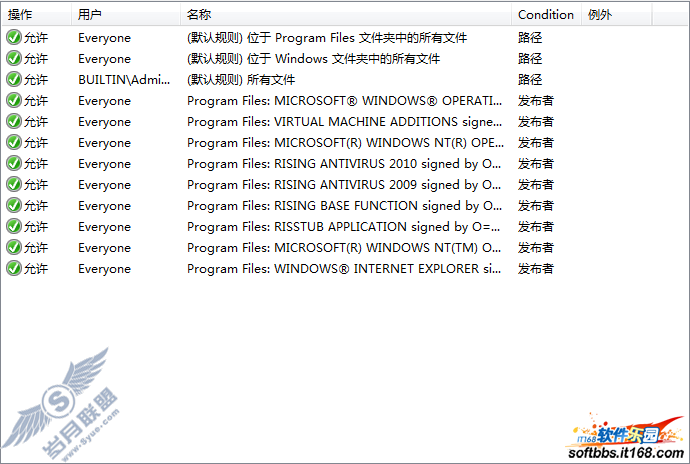Click allow icon of MICROSOFT(R) WINDOWS NT(R) OPE... rule
The width and height of the screenshot is (690, 464).
tap(14, 143)
